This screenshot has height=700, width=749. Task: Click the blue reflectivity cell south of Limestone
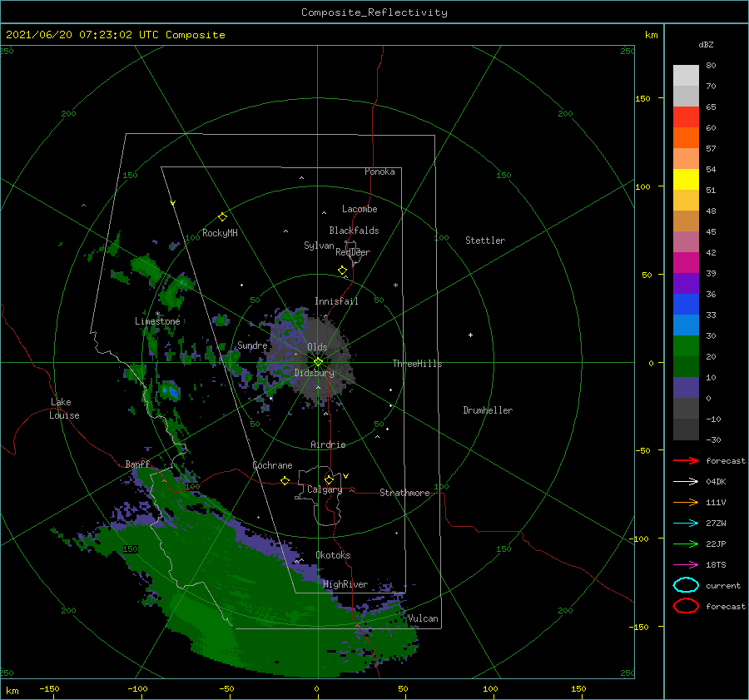(x=170, y=392)
